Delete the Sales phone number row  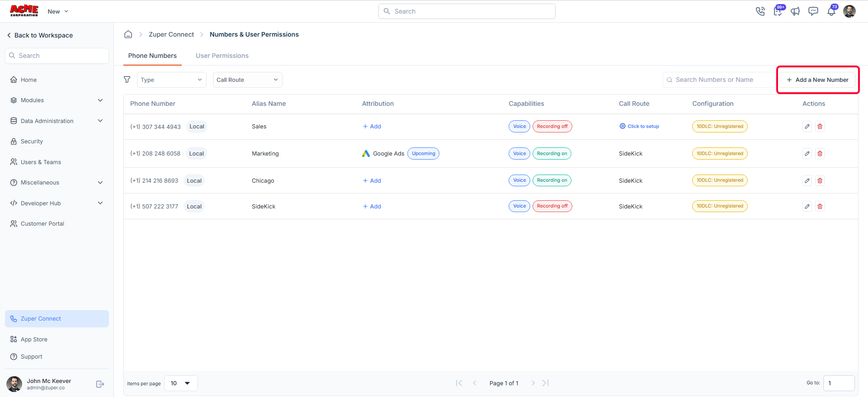point(820,127)
